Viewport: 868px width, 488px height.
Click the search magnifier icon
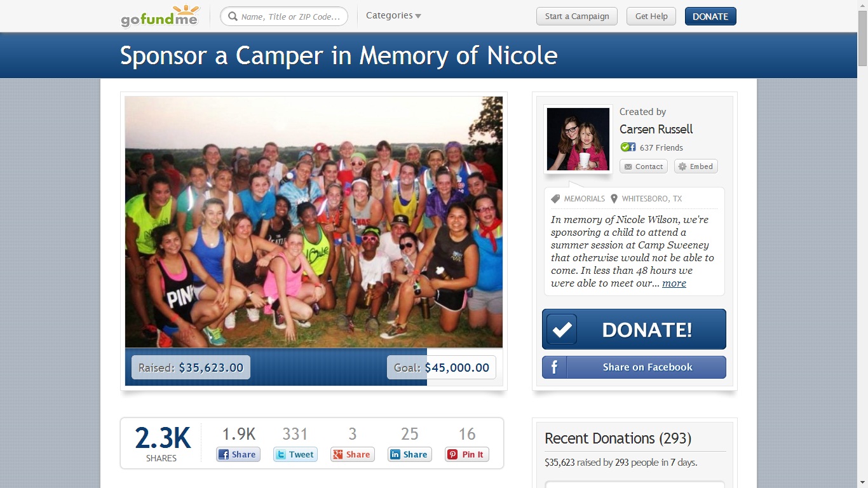pyautogui.click(x=233, y=17)
